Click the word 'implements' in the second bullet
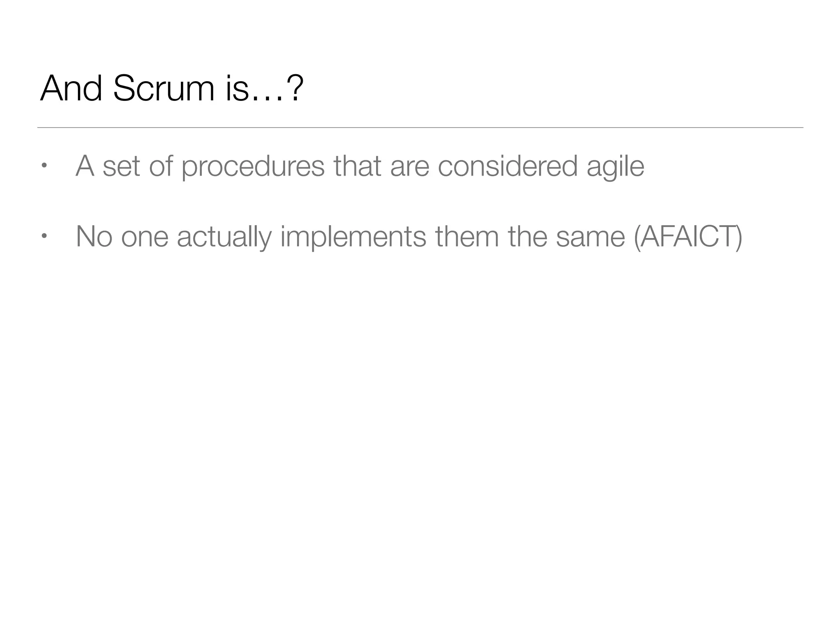Image resolution: width=840 pixels, height=630 pixels. [353, 237]
